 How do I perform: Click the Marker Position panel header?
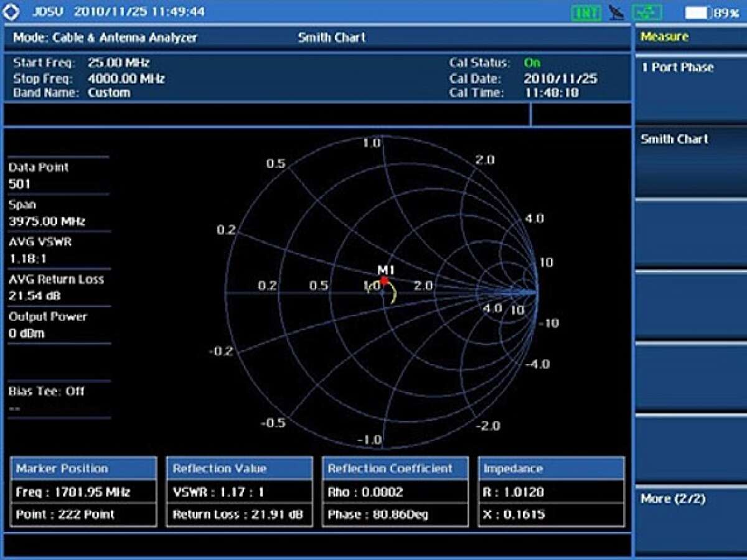(x=83, y=469)
